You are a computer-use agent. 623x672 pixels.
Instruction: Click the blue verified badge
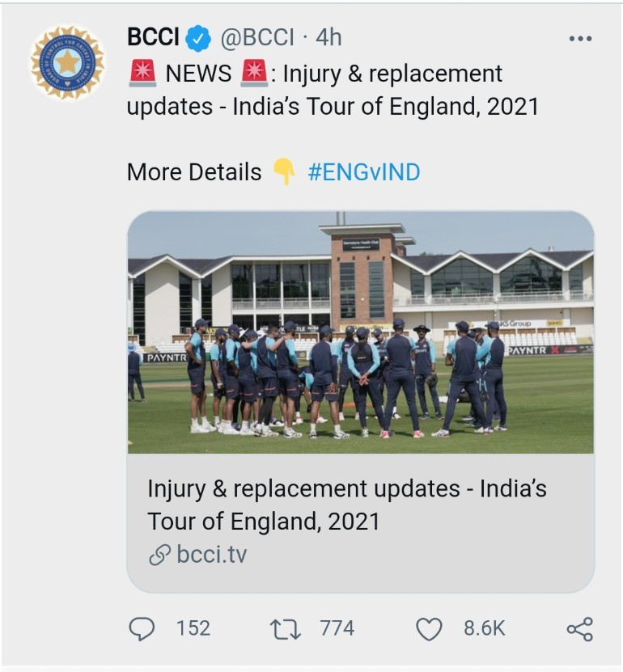(197, 38)
